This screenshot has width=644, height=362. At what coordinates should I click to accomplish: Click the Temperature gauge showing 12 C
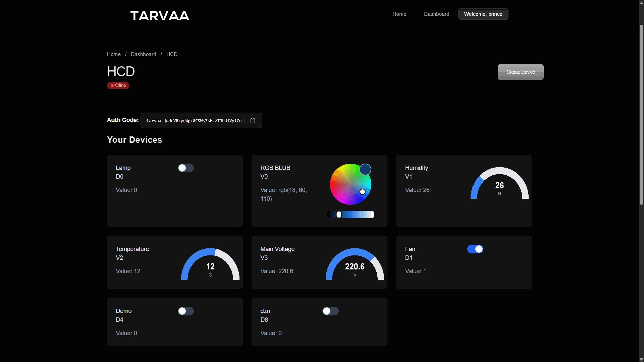click(x=210, y=266)
